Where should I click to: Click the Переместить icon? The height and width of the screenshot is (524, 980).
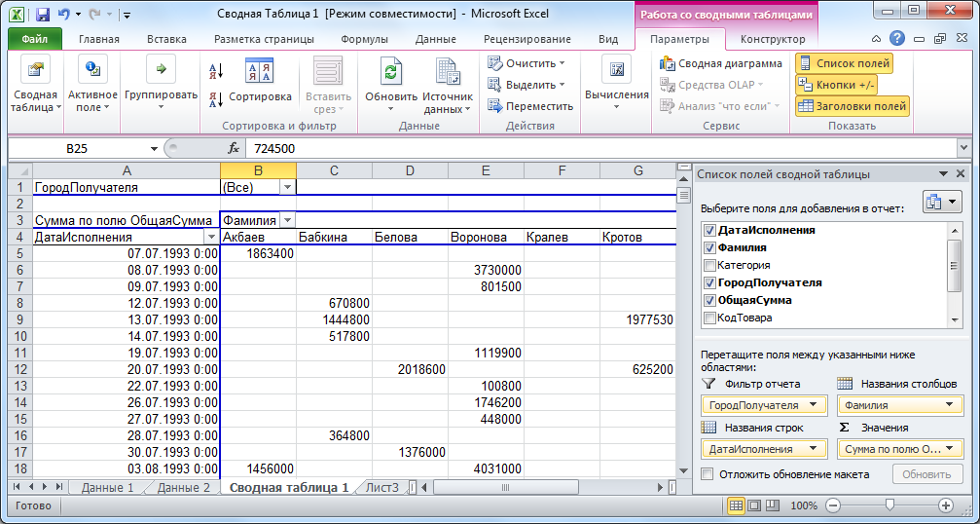click(x=495, y=105)
